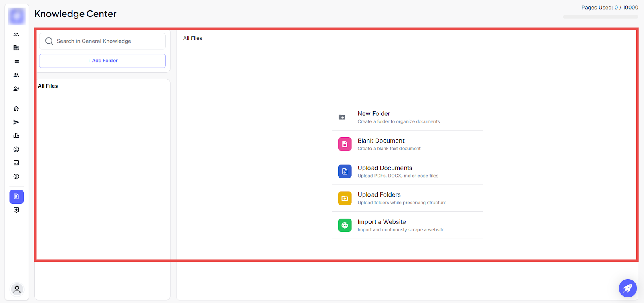Click the rocket floating action button
Screen dimensions: 644x303
point(627,288)
